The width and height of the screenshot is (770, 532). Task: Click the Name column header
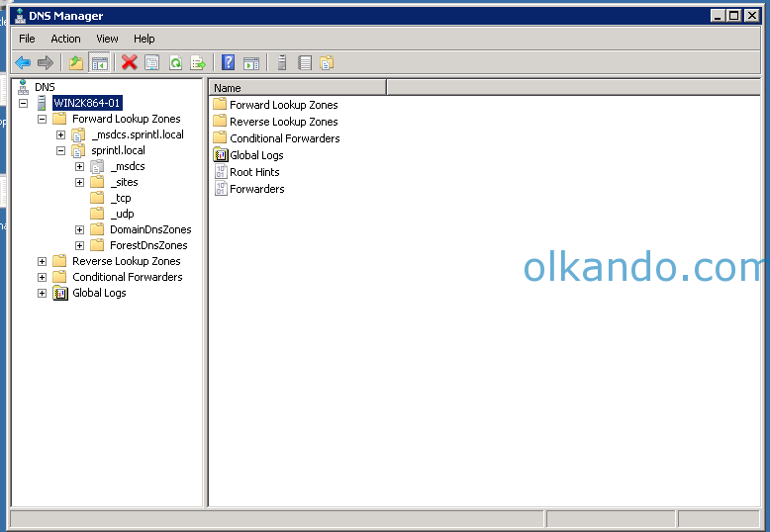(298, 88)
